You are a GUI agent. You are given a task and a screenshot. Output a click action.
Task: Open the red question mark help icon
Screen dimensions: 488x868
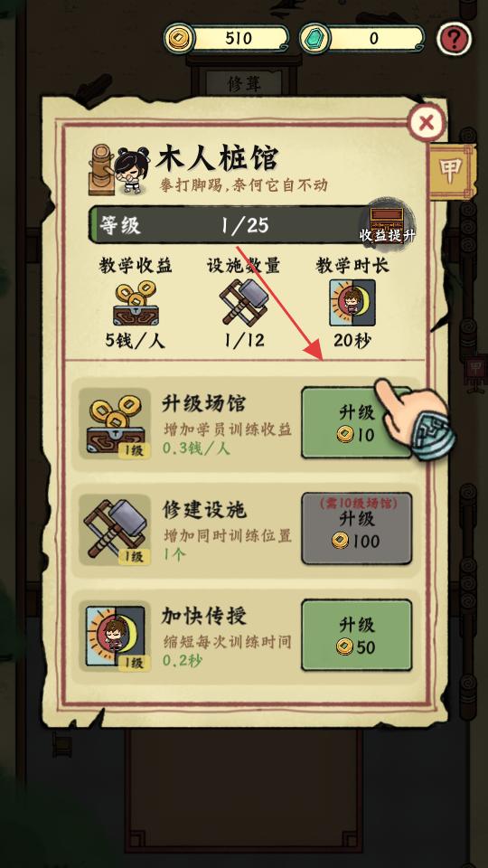point(454,39)
